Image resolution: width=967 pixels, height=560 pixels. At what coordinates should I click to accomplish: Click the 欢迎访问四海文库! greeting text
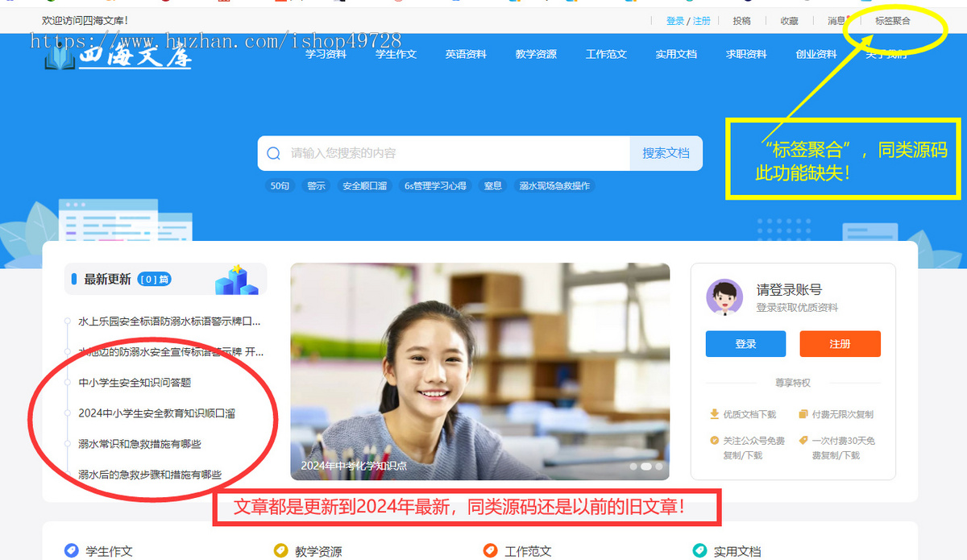coord(85,20)
